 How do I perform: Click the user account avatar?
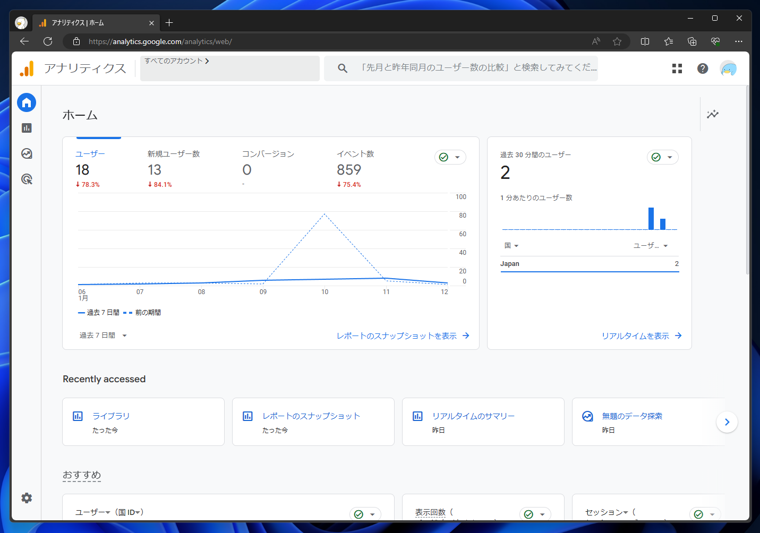[x=728, y=68]
